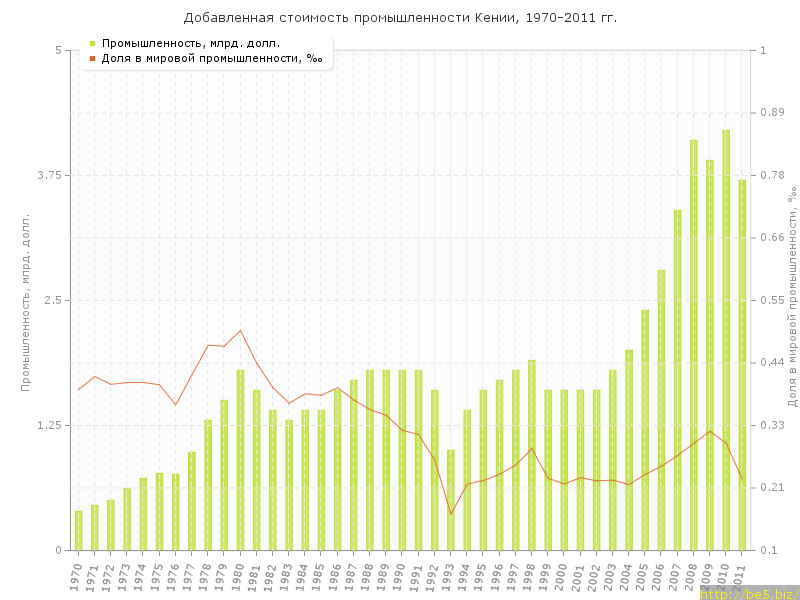The width and height of the screenshot is (800, 600).
Task: Click the green Промышленность legend marker
Action: coord(92,43)
